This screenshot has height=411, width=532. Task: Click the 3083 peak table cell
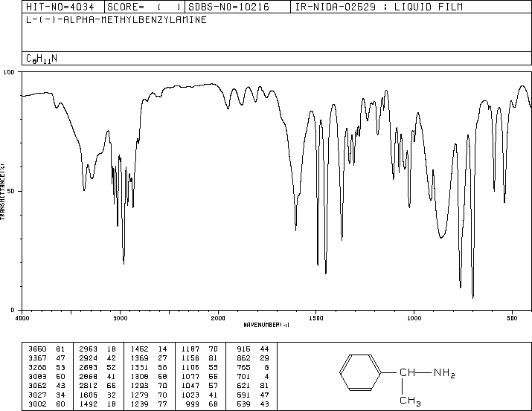[37, 376]
